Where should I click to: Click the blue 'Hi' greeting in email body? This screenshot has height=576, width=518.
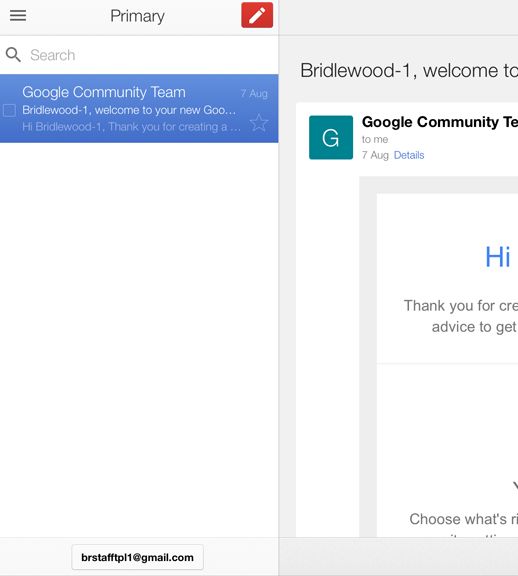click(x=498, y=257)
